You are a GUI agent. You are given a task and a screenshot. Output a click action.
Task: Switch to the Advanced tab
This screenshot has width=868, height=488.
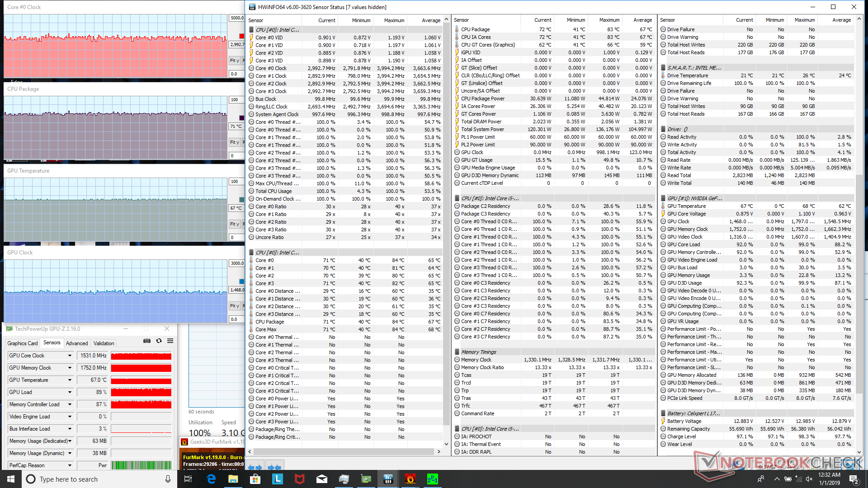pos(77,343)
